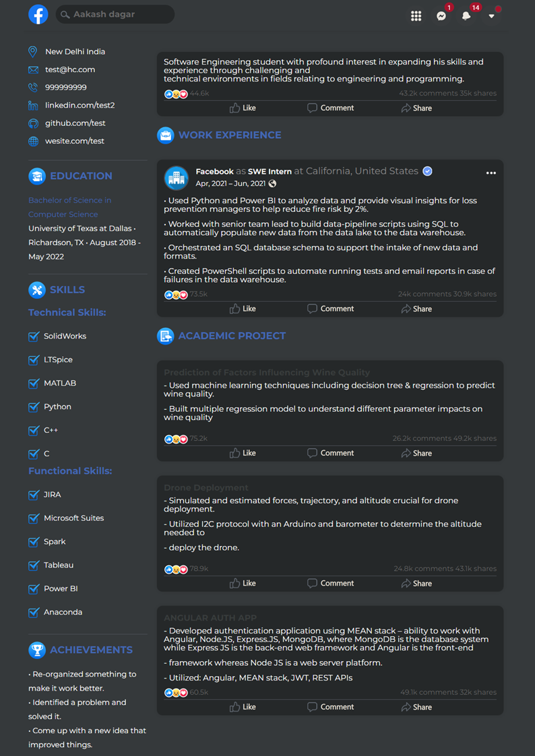Open the notifications bell with 14 alerts
535x756 pixels.
pyautogui.click(x=466, y=16)
